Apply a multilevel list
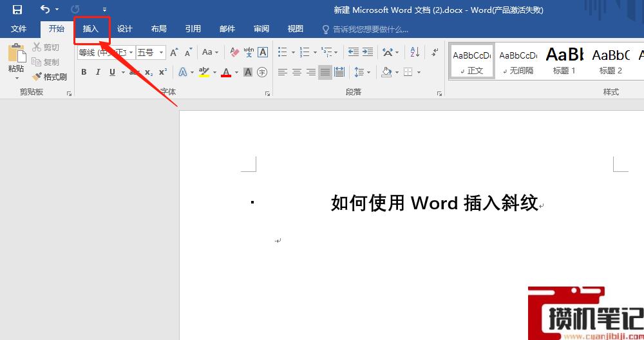 coord(327,52)
